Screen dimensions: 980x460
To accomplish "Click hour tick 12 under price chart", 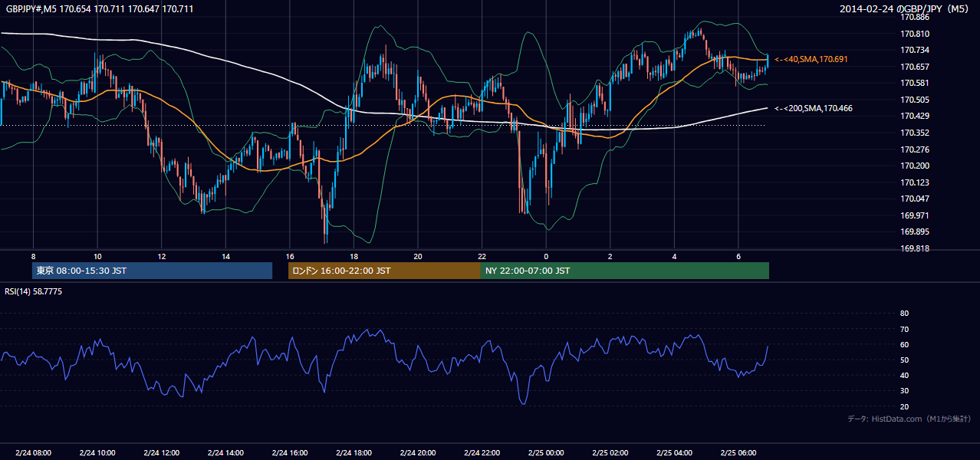I will click(162, 256).
